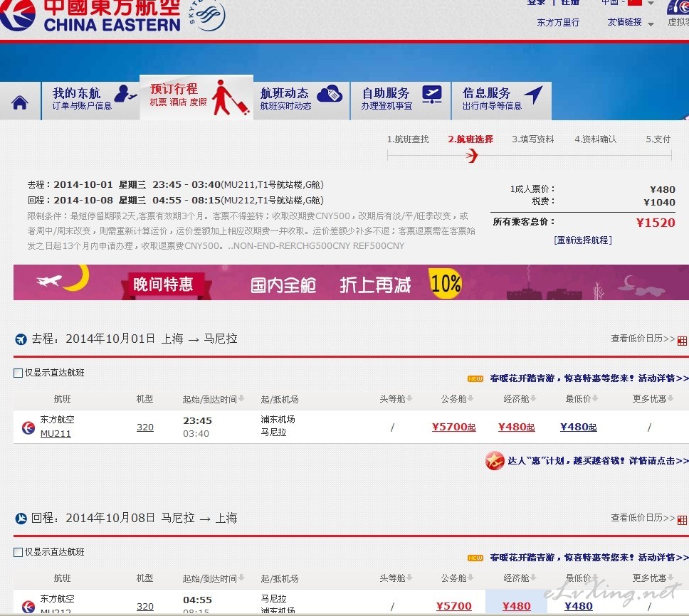Choose the ¥5700起 business fare for MU211
This screenshot has width=689, height=616.
click(454, 427)
